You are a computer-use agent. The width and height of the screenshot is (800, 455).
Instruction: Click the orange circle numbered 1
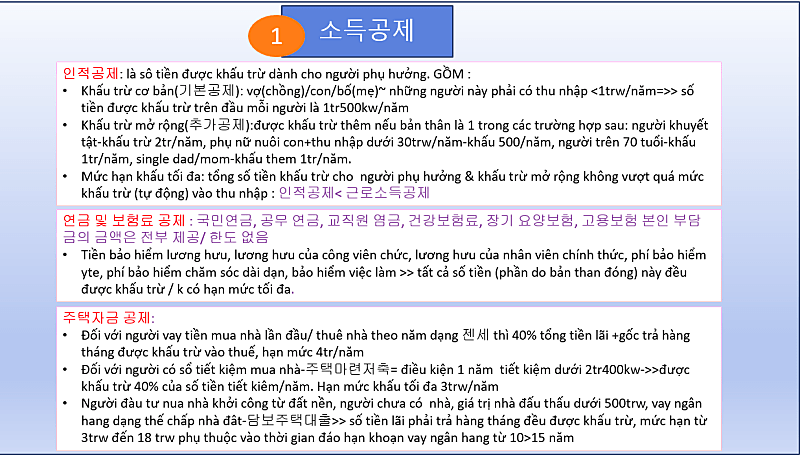click(x=282, y=35)
